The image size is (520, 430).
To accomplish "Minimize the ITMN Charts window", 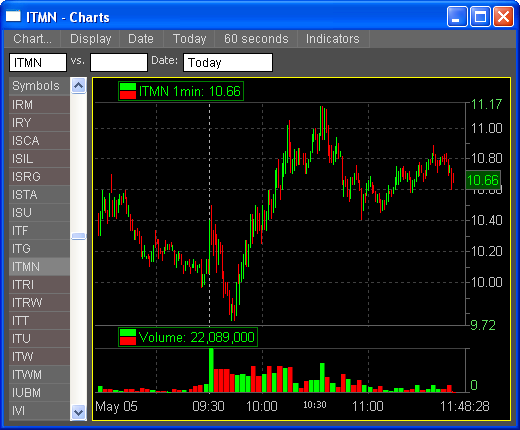I will pos(457,16).
